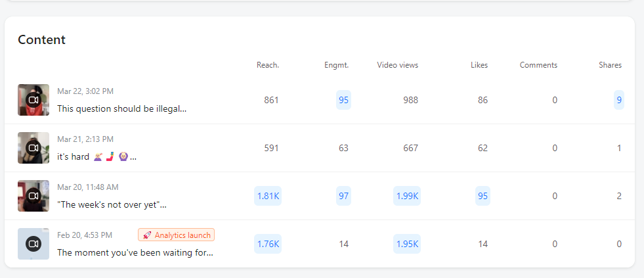Sort by the Comments column header
Screen dimensions: 644x278
[538, 65]
